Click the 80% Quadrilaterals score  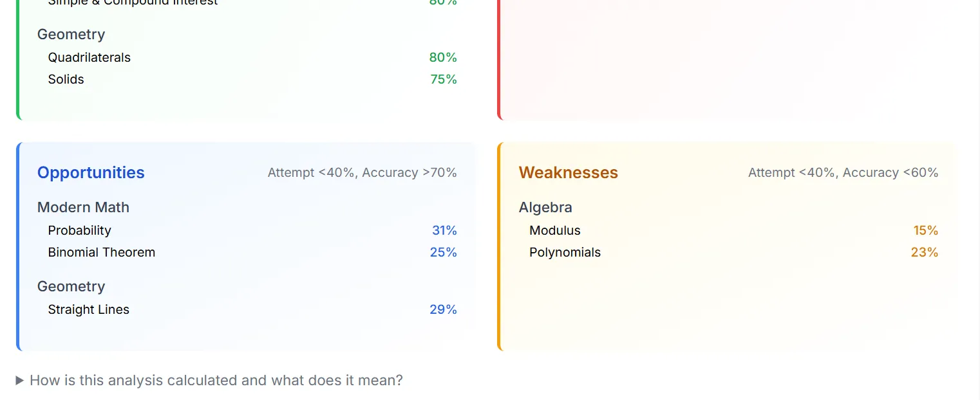[443, 57]
